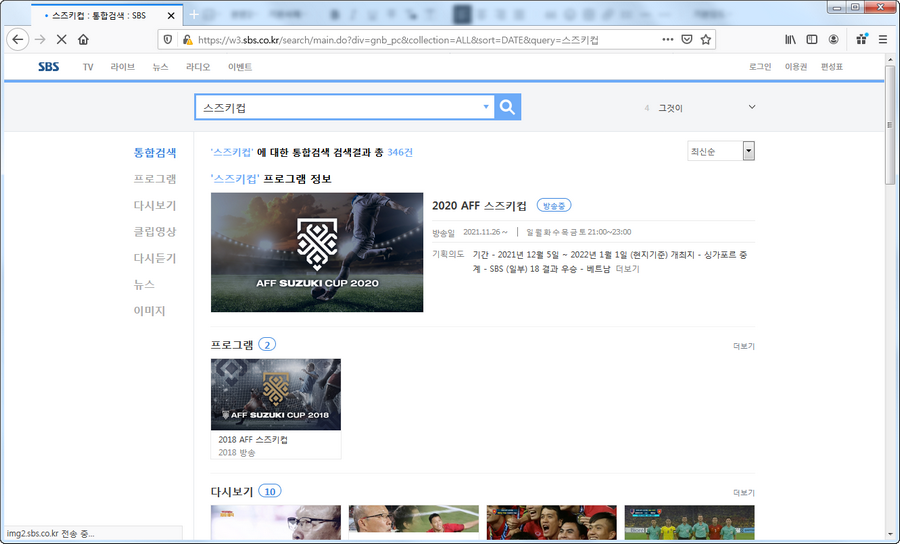Open fourth 다시보기 video thumbnail
Image resolution: width=900 pixels, height=544 pixels.
pos(689,523)
